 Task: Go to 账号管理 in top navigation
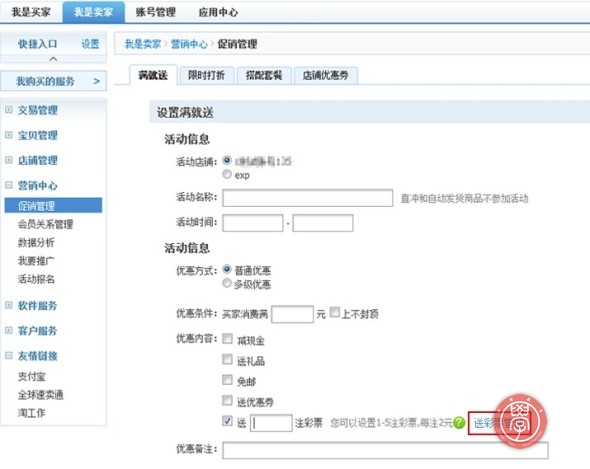point(156,12)
